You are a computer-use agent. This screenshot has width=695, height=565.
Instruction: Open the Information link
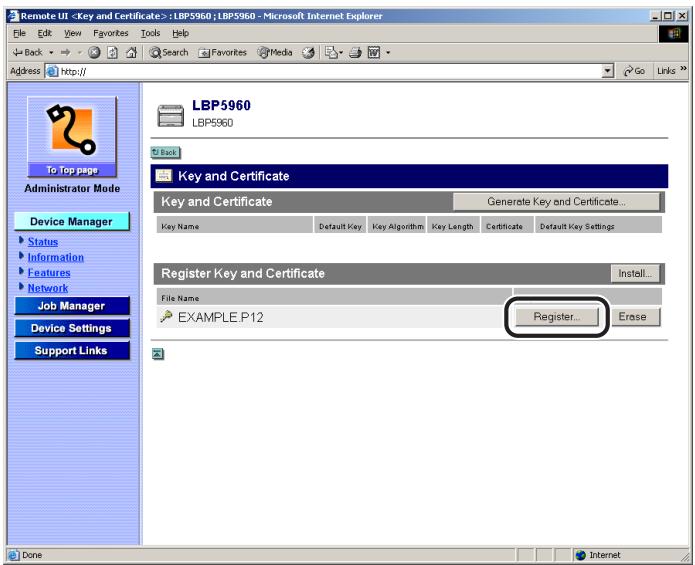[x=55, y=257]
